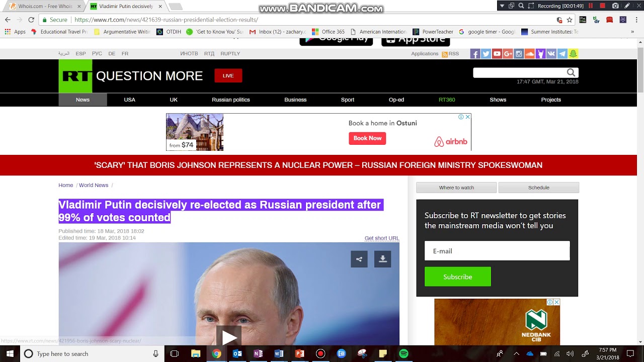Click the Book Now Airbnb button
This screenshot has height=362, width=644.
(x=367, y=138)
